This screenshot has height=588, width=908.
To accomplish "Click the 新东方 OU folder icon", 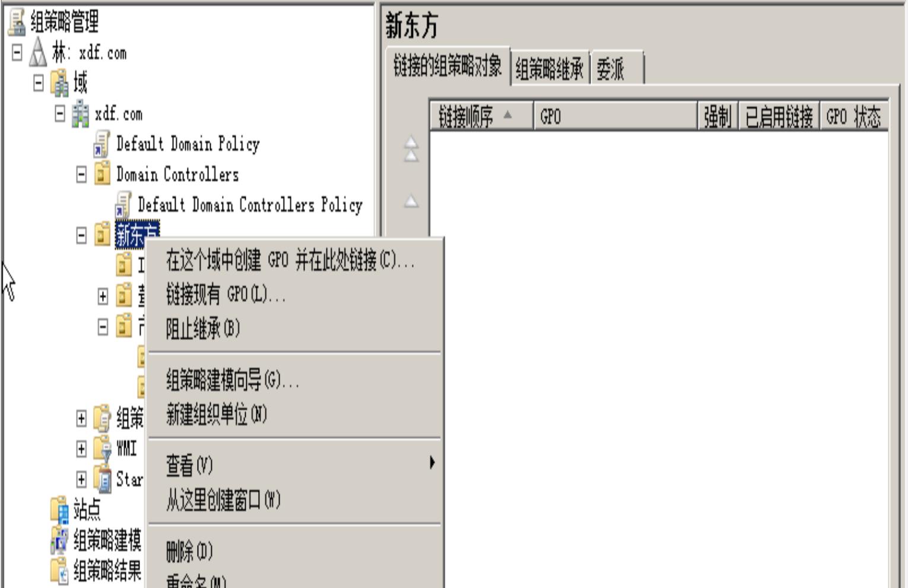I will coord(103,235).
